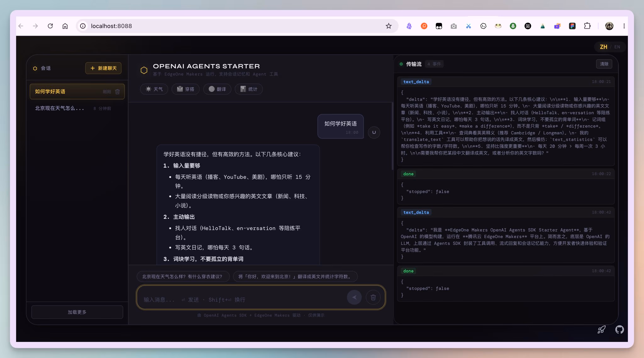Use the Beijing weather suggested prompt
The image size is (644, 358).
point(183,277)
